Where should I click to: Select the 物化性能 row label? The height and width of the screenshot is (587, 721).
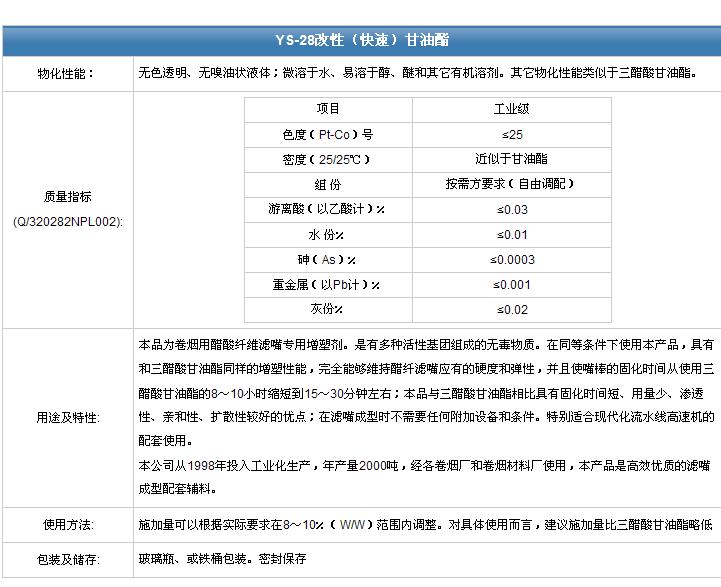tap(67, 74)
